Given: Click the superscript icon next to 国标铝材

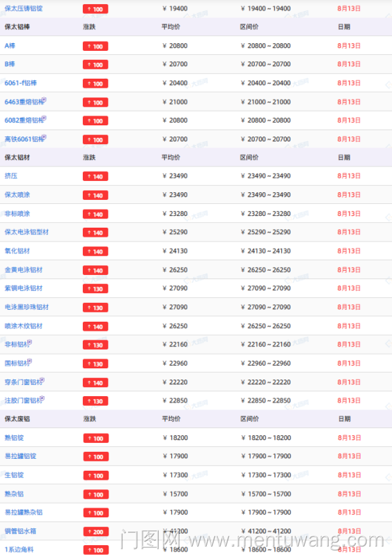Looking at the screenshot, I should (x=30, y=361).
